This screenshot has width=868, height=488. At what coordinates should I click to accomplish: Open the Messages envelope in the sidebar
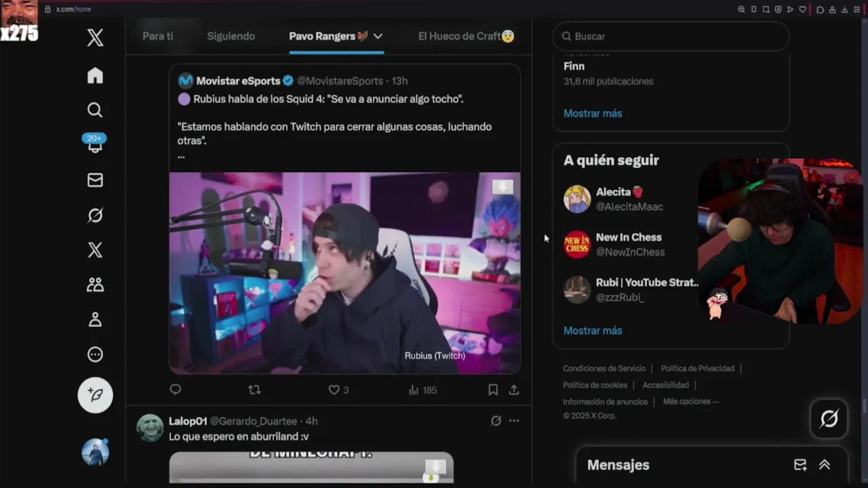[x=95, y=180]
